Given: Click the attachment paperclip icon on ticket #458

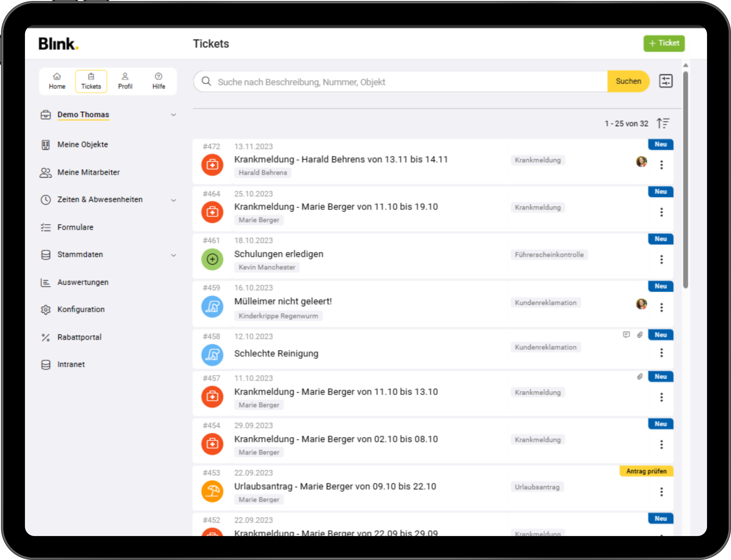Looking at the screenshot, I should 640,335.
